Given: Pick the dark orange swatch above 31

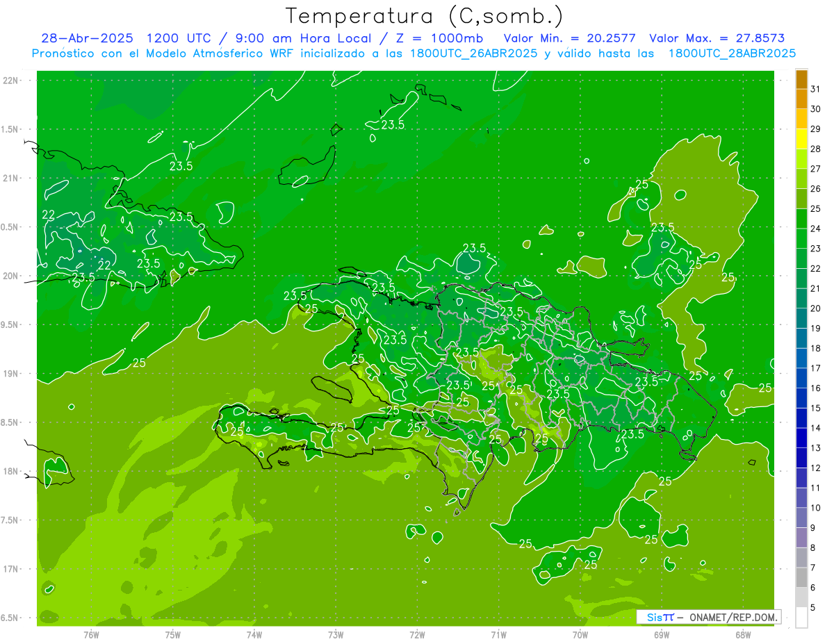Looking at the screenshot, I should coord(801,79).
